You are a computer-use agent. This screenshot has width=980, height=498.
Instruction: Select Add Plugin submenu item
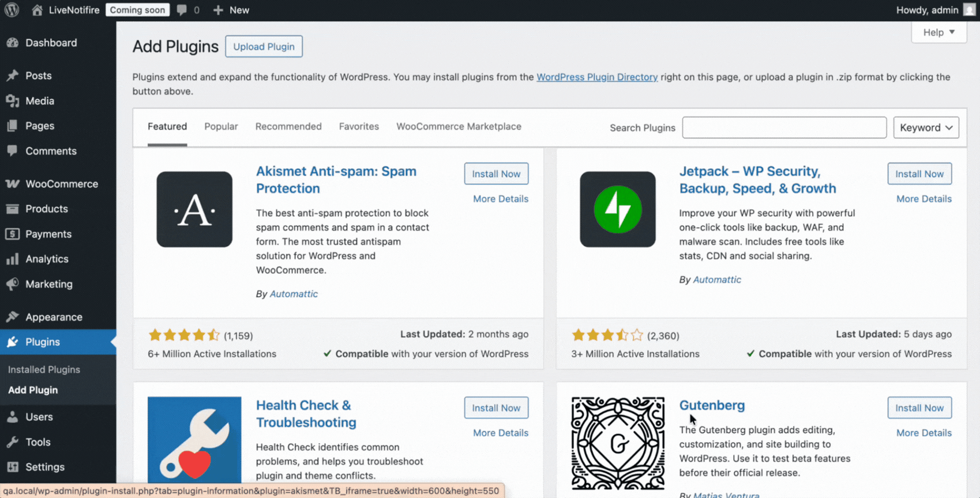[x=33, y=390]
